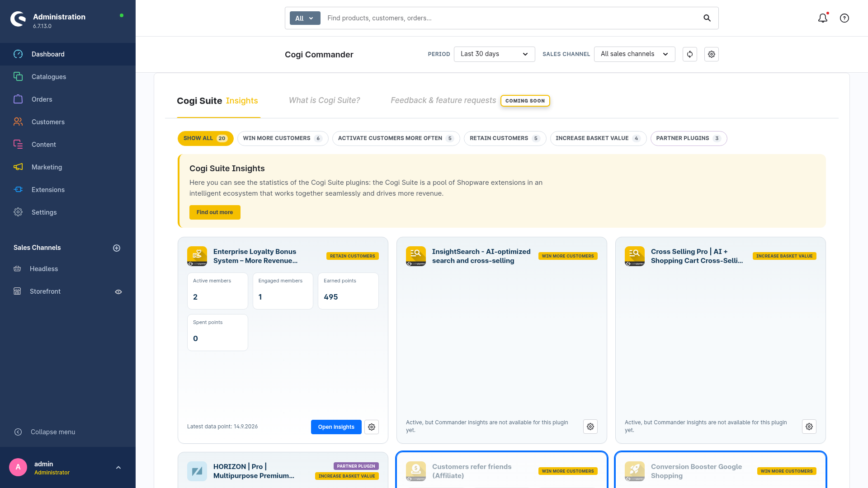Click the search magnifier icon
Image resolution: width=868 pixels, height=488 pixels.
pos(707,18)
